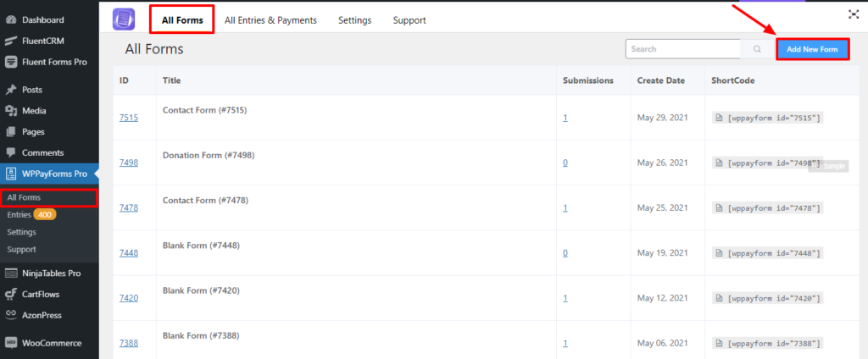
Task: Toggle fullscreen with the expand icon
Action: 853,14
